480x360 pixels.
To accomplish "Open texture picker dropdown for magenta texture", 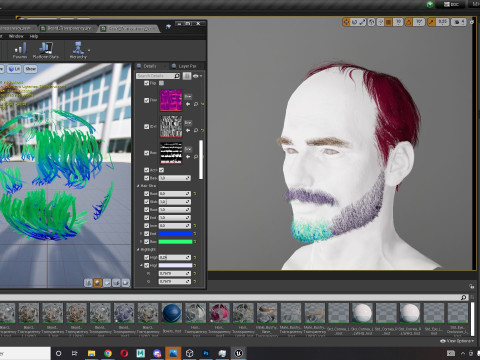I will tap(188, 96).
